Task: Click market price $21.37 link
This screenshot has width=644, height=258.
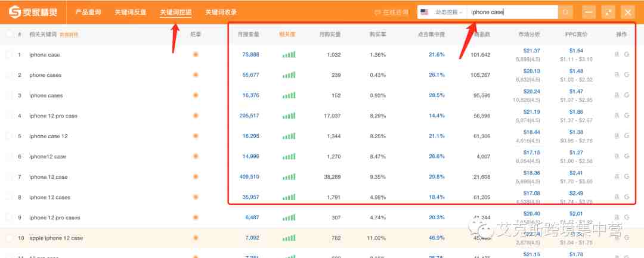Action: tap(531, 51)
